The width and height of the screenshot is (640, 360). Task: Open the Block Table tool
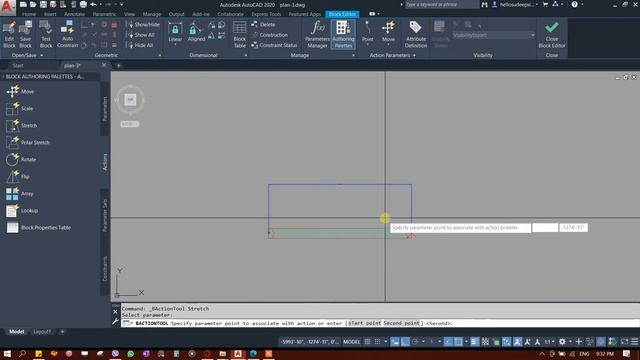coord(240,35)
